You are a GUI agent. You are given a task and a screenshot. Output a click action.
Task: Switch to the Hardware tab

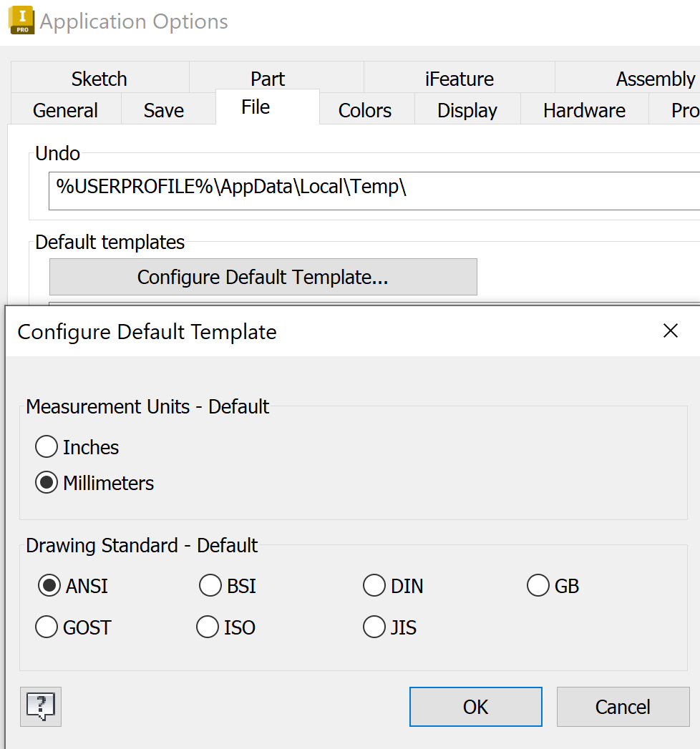pyautogui.click(x=584, y=111)
